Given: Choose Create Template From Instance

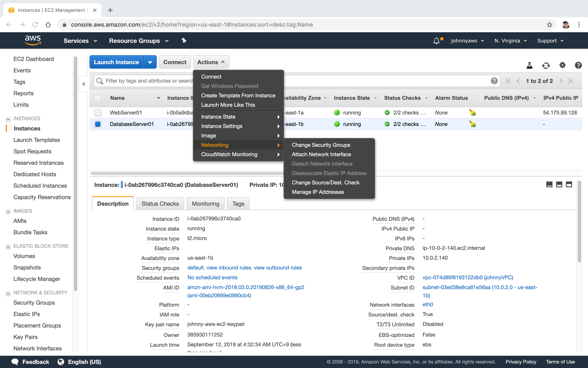Looking at the screenshot, I should 238,95.
